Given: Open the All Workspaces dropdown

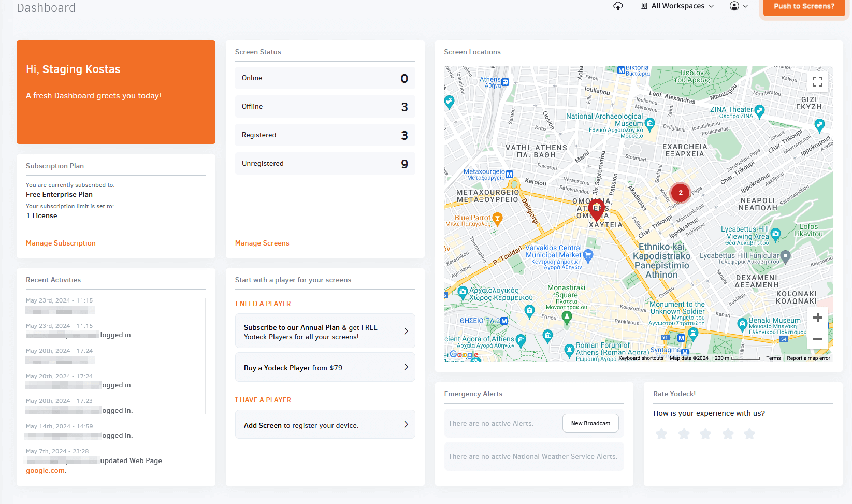Looking at the screenshot, I should 677,6.
